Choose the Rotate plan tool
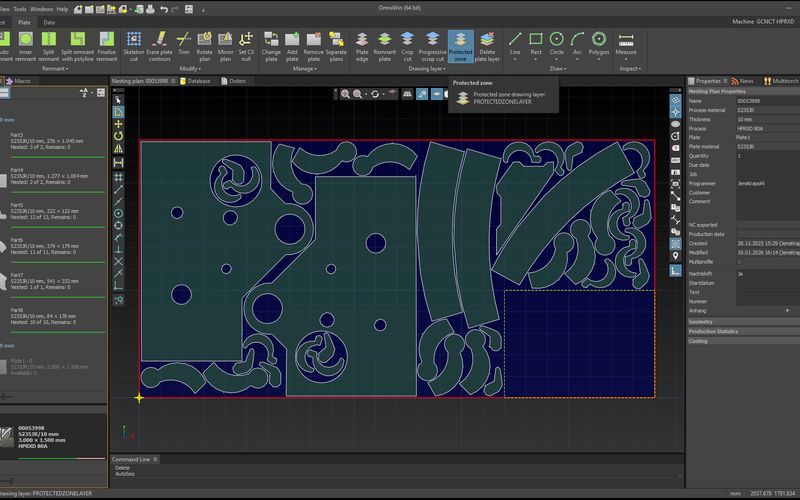 205,46
